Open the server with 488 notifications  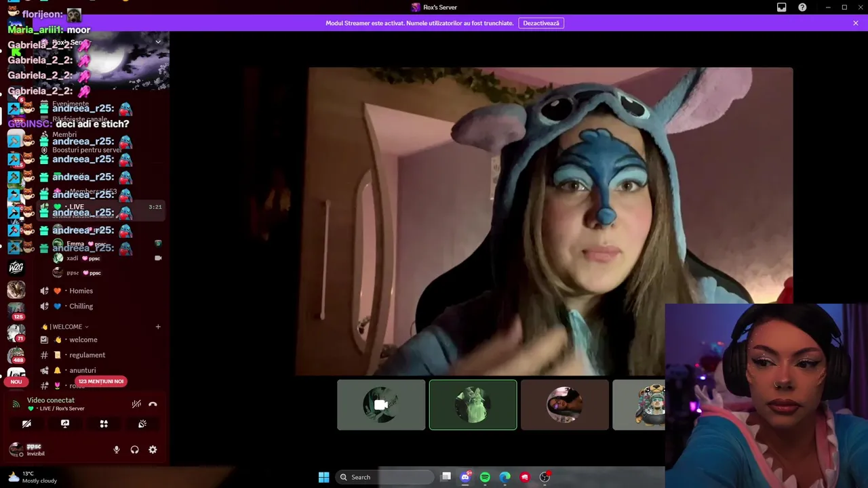tap(16, 354)
